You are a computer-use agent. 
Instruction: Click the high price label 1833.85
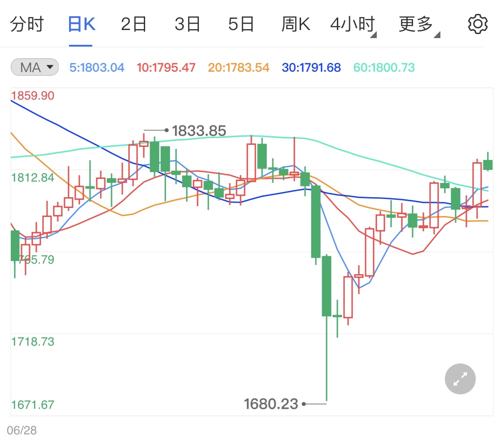tap(199, 131)
